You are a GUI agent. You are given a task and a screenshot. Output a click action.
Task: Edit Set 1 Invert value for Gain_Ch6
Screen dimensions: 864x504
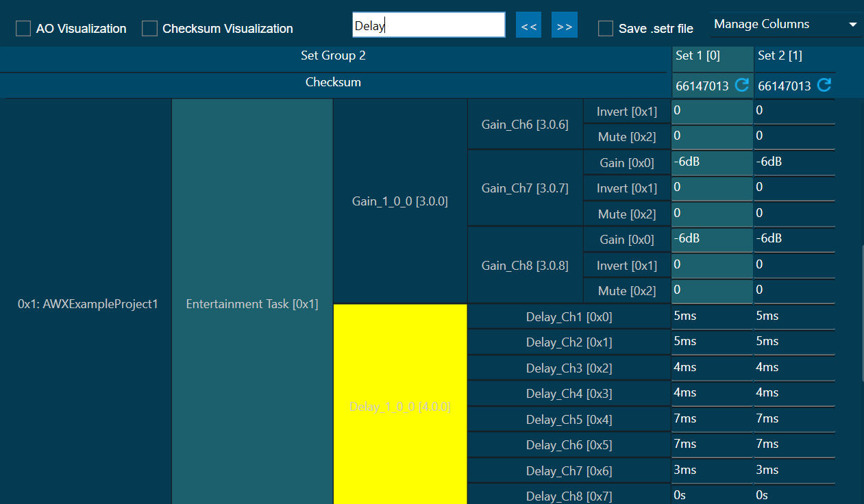712,111
